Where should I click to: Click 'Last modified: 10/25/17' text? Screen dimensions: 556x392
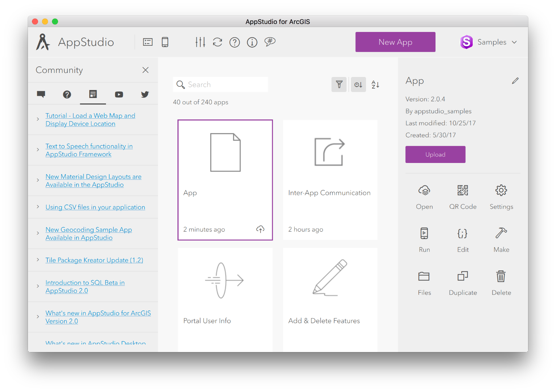click(x=441, y=123)
